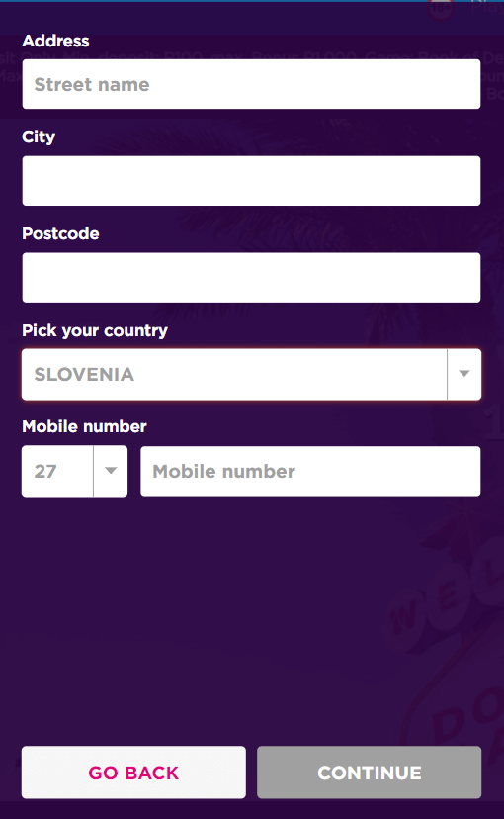Viewport: 504px width, 819px height.
Task: Click the grey CONTINUE button
Action: pos(369,773)
